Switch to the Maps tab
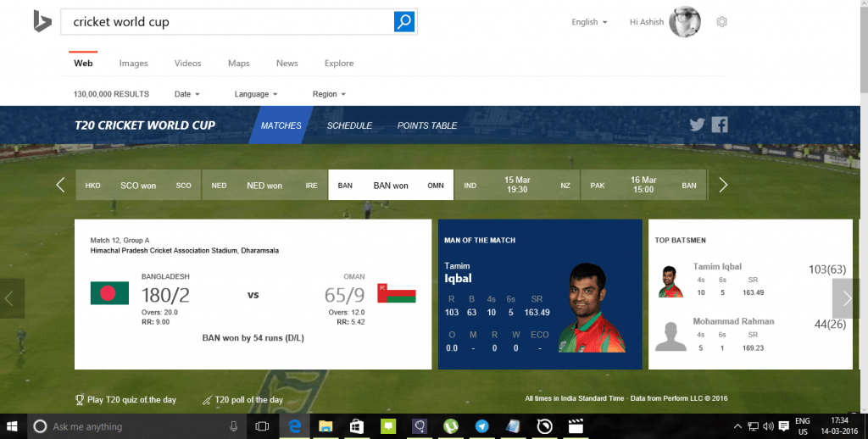 tap(238, 63)
